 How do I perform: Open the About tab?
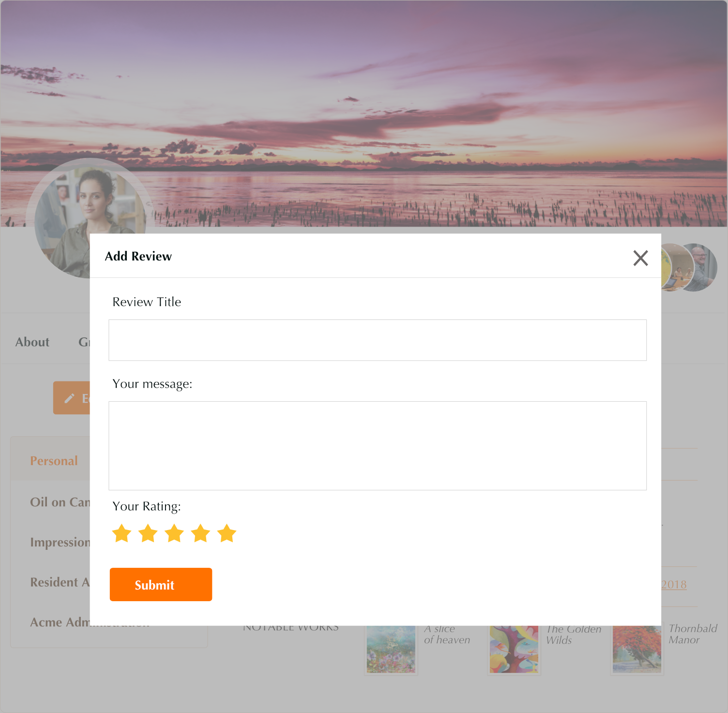32,342
